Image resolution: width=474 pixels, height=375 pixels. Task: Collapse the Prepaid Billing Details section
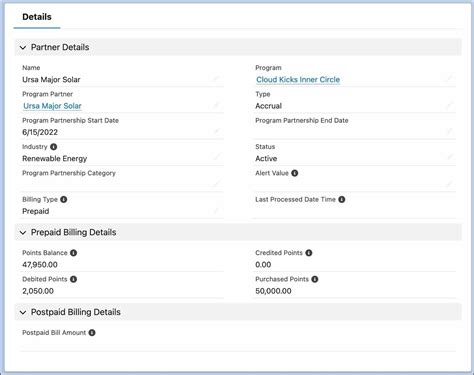click(x=23, y=233)
